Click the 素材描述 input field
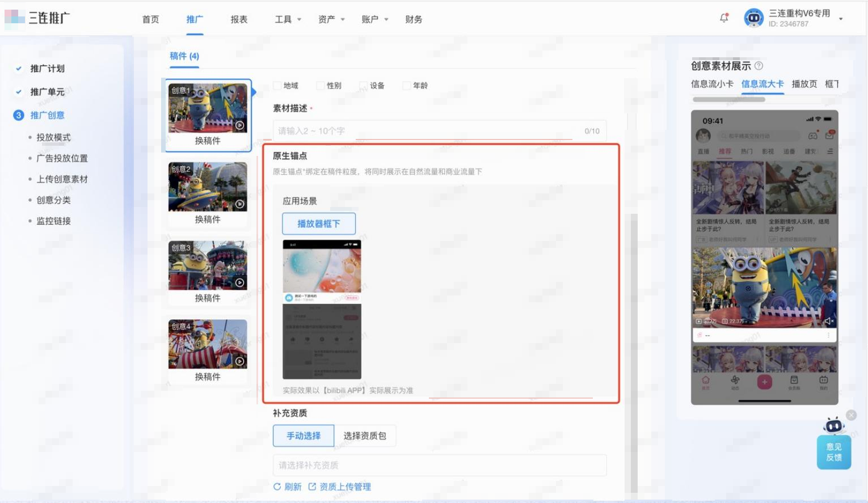Viewport: 868px width, 503px height. [x=440, y=131]
